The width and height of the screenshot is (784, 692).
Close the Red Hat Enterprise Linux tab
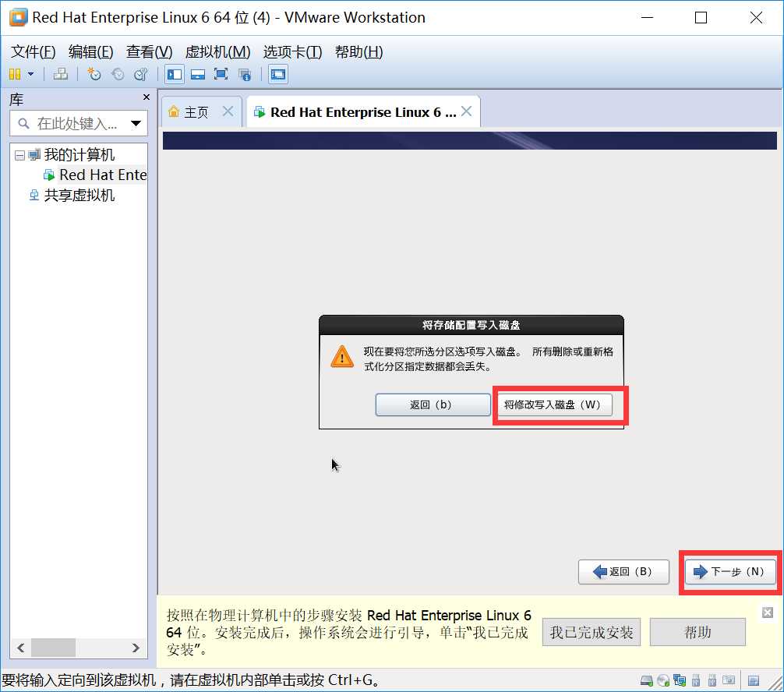[467, 111]
